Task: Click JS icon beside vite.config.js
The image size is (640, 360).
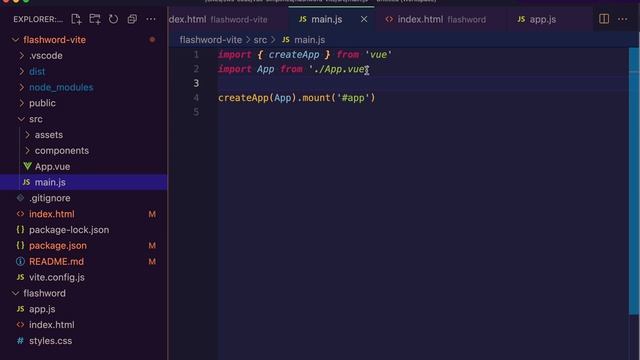Action: (20, 277)
